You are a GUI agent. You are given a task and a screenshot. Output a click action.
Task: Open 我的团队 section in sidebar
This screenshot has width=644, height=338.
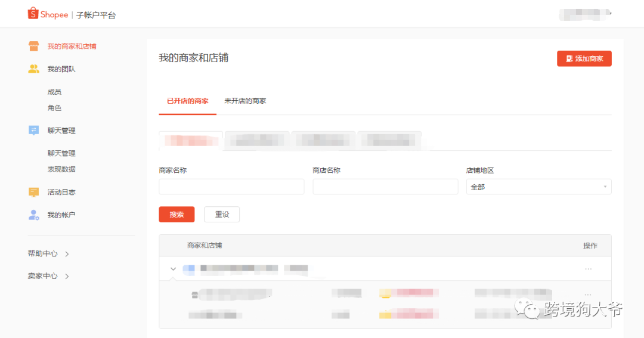[x=61, y=69]
